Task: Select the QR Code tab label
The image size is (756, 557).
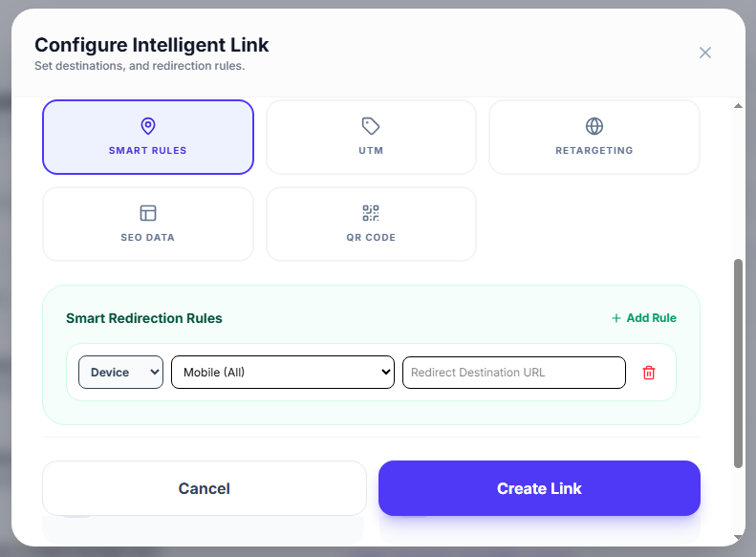Action: (371, 238)
